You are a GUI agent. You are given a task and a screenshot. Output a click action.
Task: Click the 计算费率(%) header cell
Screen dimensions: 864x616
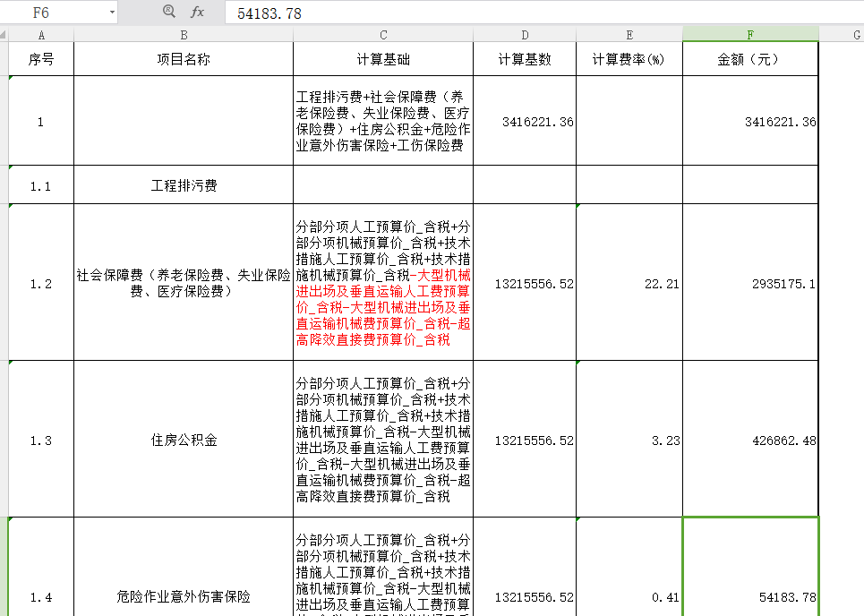629,59
